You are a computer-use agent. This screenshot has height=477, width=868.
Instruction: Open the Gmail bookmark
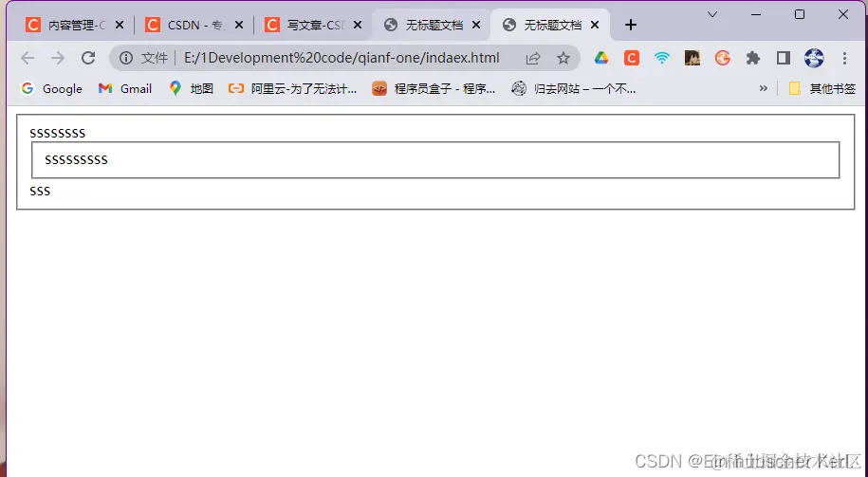coord(125,88)
